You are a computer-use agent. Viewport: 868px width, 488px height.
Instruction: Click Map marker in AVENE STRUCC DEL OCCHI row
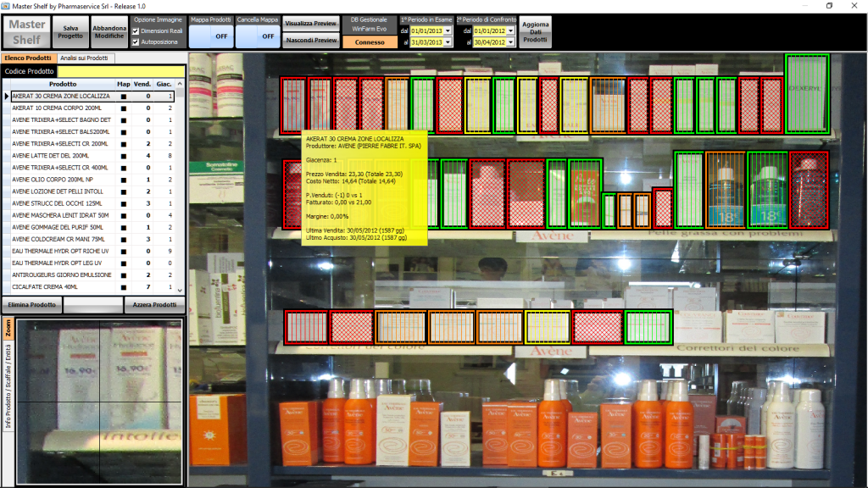coord(124,203)
